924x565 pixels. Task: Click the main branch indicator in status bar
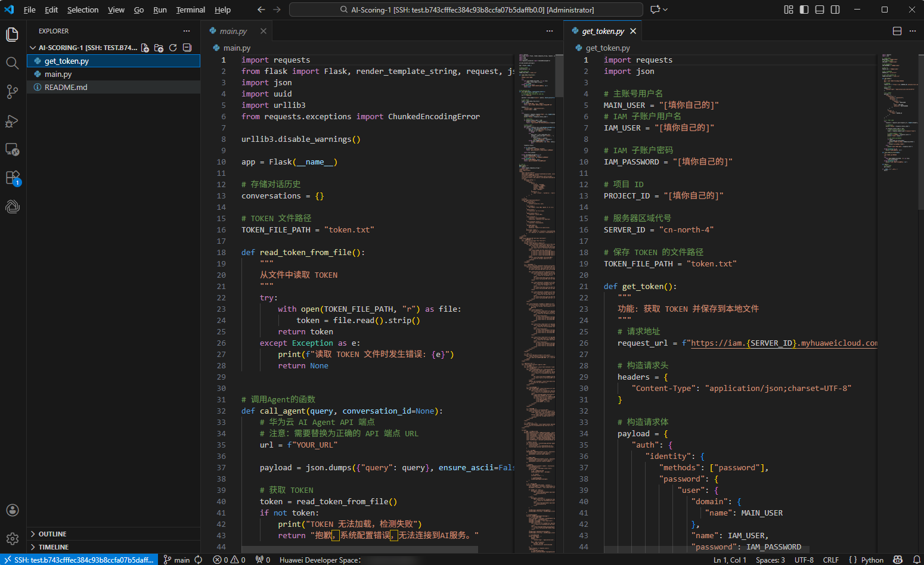[176, 560]
